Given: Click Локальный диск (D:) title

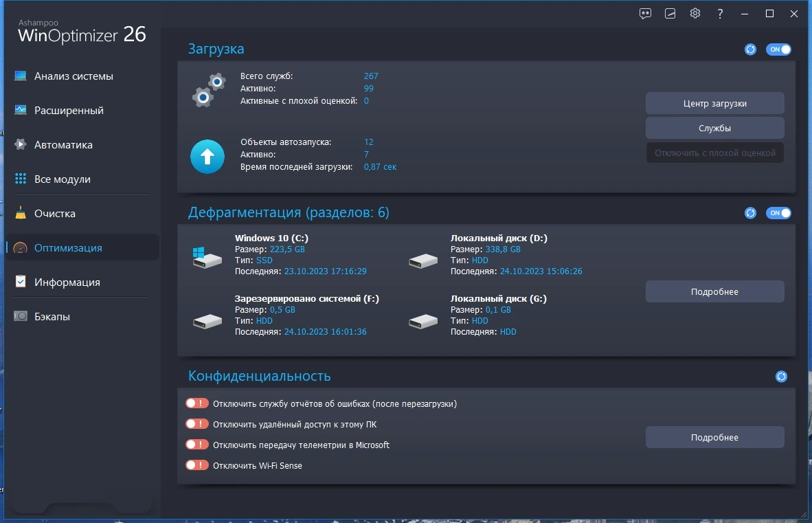Looking at the screenshot, I should [x=499, y=238].
